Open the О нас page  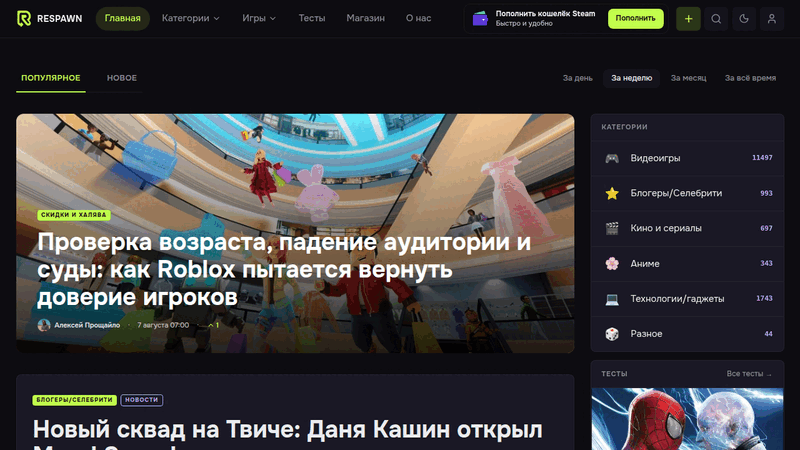(x=418, y=18)
